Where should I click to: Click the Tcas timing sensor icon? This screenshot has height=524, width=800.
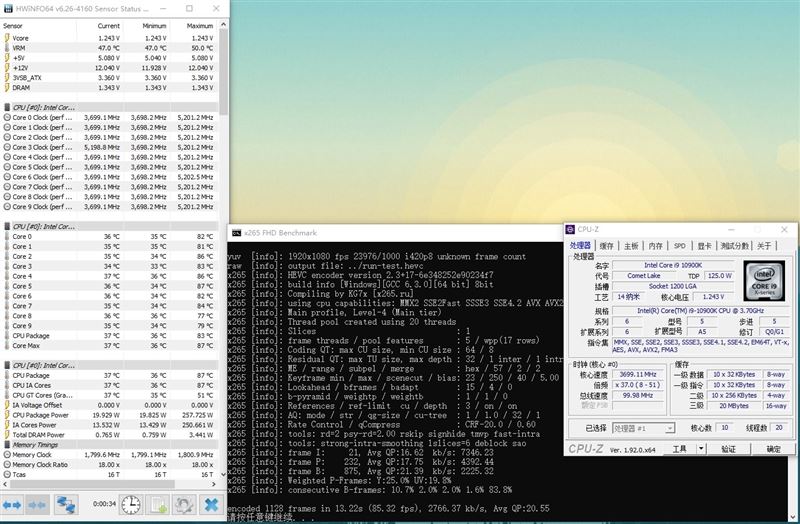pos(7,475)
